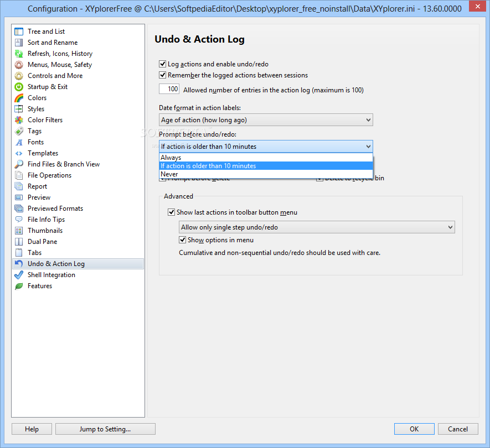This screenshot has height=448, width=490.
Task: Click the Find Files magnifier icon
Action: [x=19, y=164]
